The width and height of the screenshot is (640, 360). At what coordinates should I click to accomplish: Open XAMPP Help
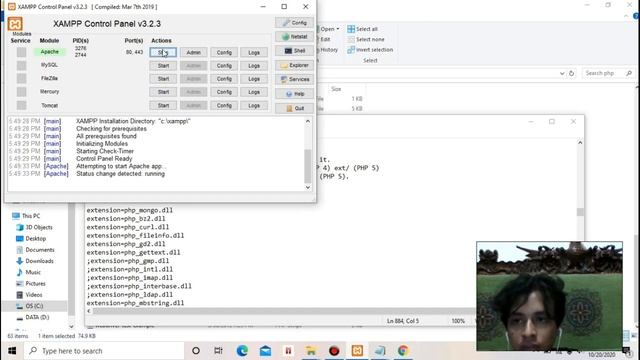click(x=294, y=94)
